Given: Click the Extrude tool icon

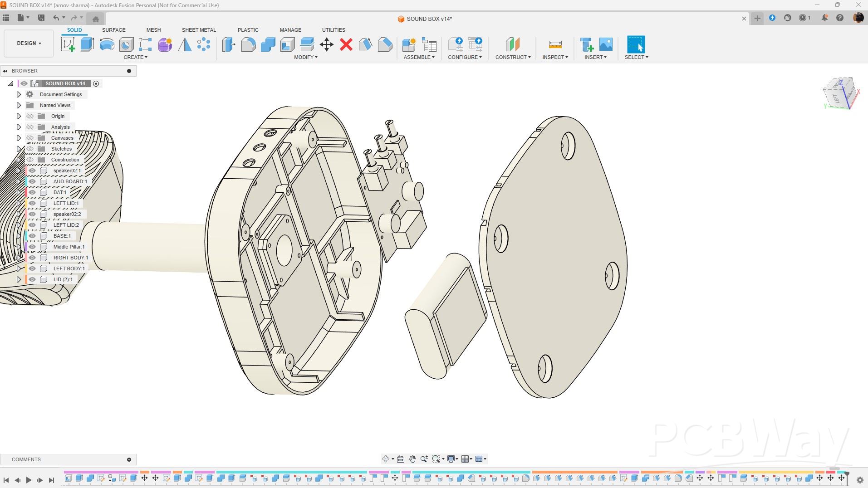Looking at the screenshot, I should tap(87, 44).
